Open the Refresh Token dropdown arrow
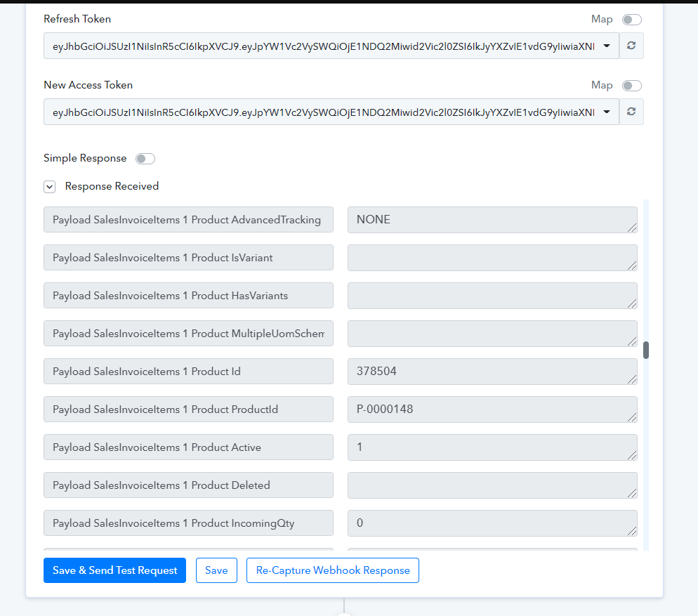 [607, 46]
